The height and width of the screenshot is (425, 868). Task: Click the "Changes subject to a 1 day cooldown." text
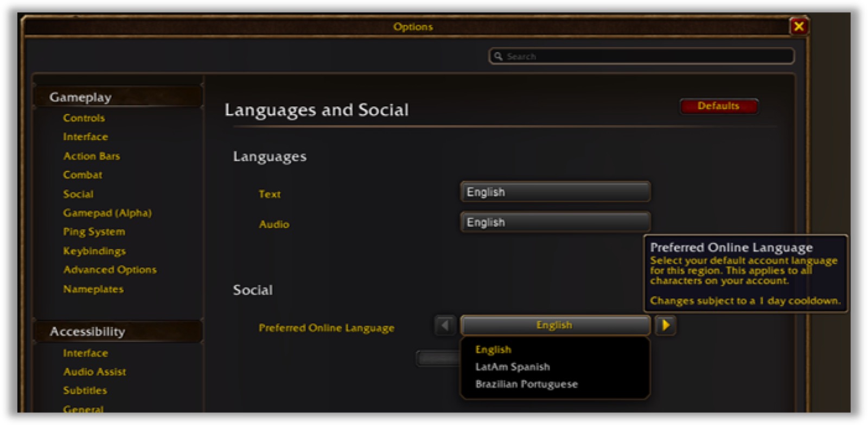tap(745, 301)
